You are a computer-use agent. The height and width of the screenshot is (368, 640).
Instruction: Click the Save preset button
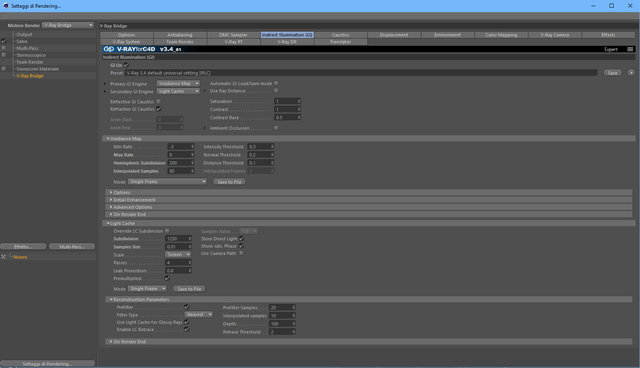[x=613, y=73]
